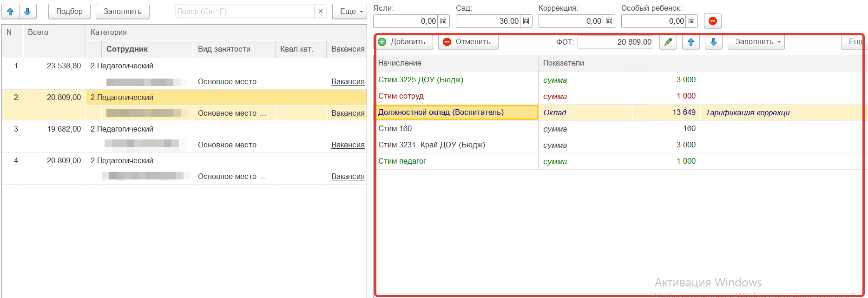Select the Стим педагог accrual row
The image size is (868, 298).
(402, 161)
